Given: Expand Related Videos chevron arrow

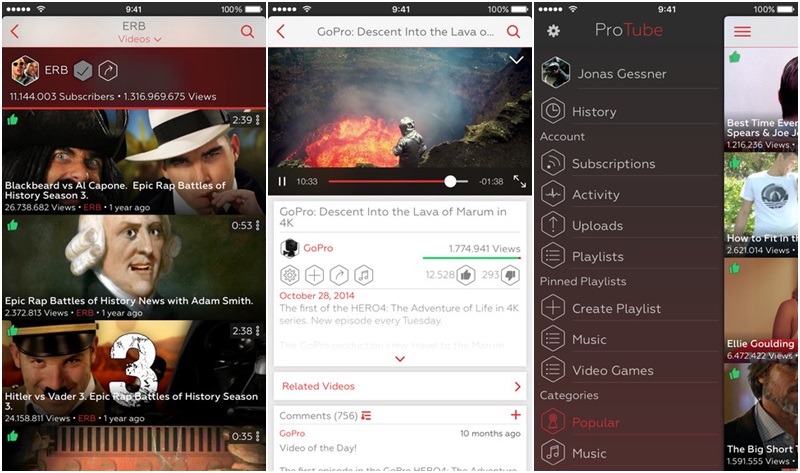Looking at the screenshot, I should coord(517,387).
